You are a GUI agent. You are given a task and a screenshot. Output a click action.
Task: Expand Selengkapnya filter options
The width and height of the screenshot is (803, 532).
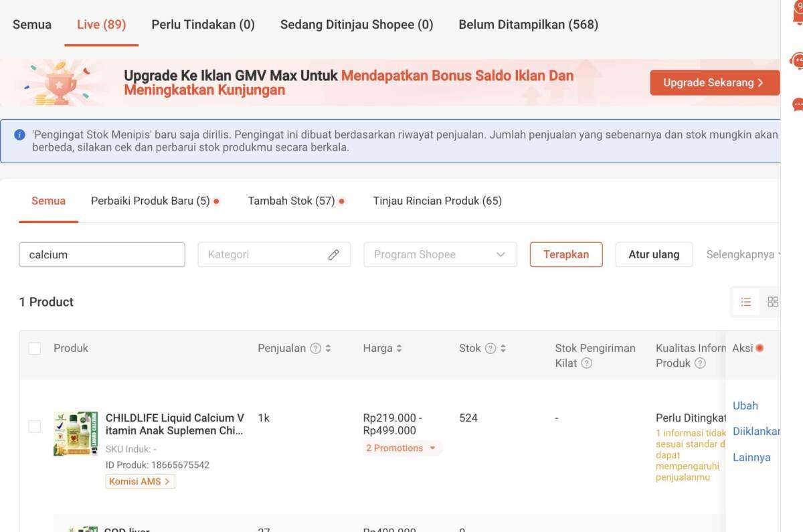point(743,254)
